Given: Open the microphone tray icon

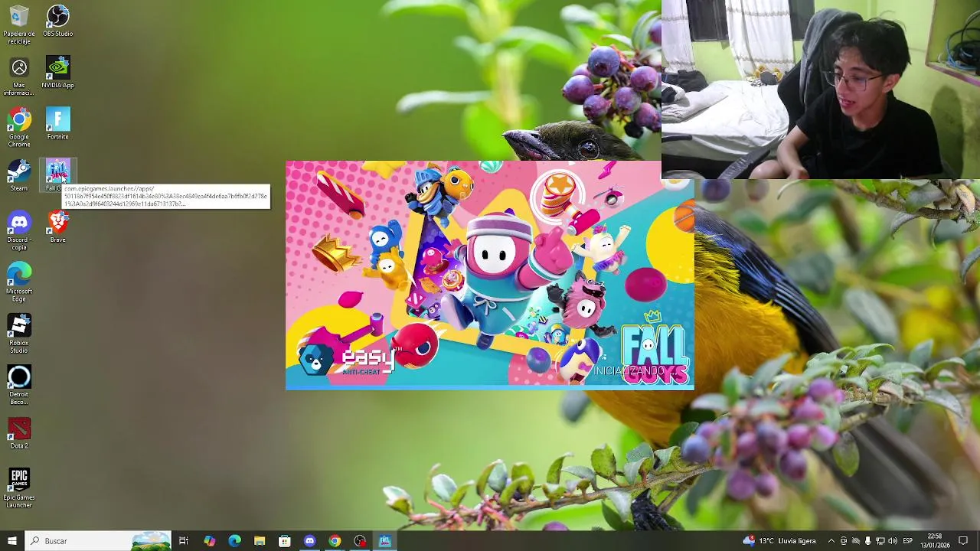Looking at the screenshot, I should point(867,541).
